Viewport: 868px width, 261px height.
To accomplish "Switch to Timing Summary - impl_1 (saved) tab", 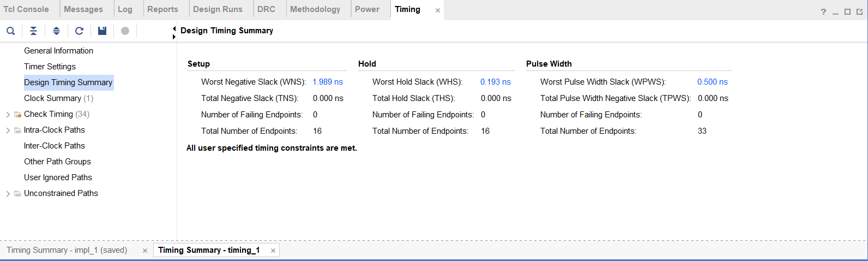I will tap(67, 250).
